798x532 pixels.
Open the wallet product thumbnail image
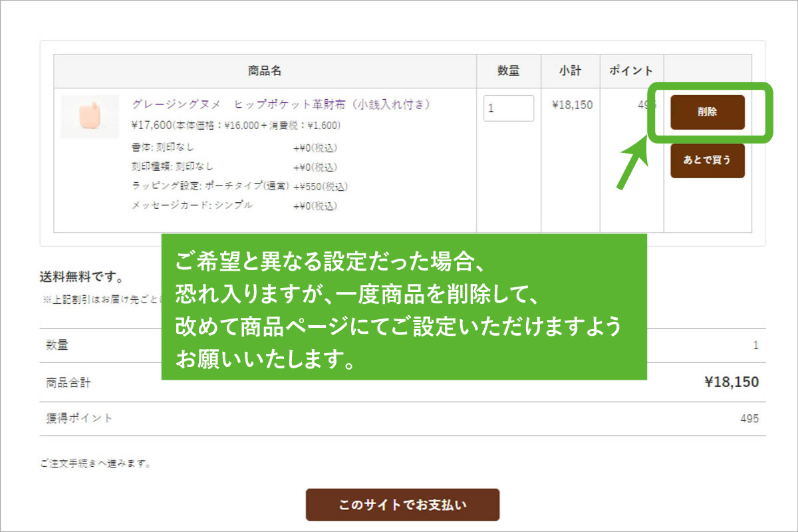pos(90,116)
